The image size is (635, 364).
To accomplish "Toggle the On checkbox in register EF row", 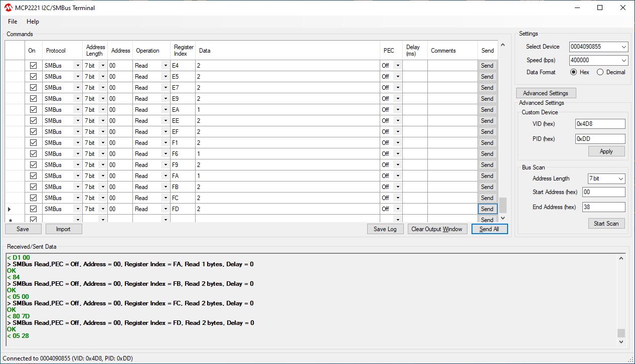I will click(x=34, y=132).
